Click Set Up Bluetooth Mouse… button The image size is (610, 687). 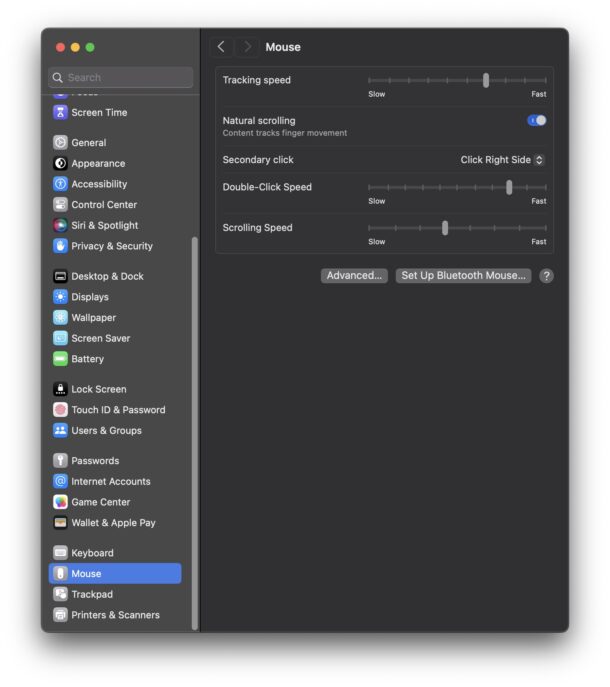click(x=463, y=276)
